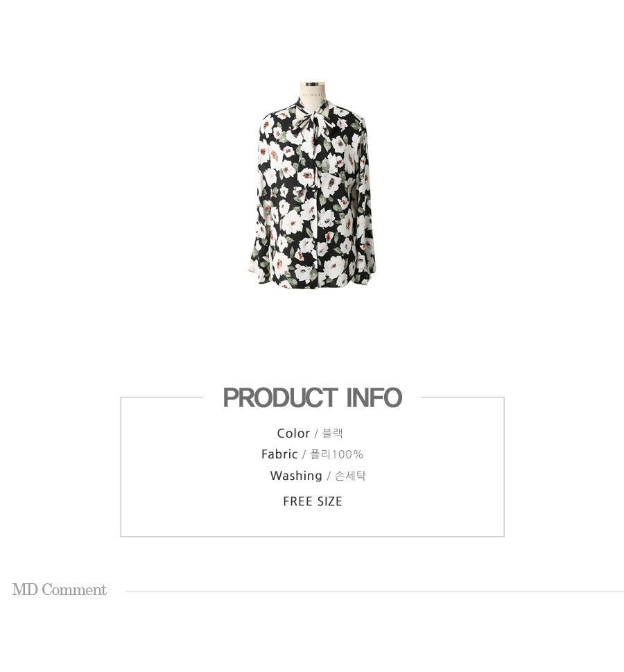Click the gold mannequin neck cap
The width and height of the screenshot is (624, 672).
(x=312, y=83)
